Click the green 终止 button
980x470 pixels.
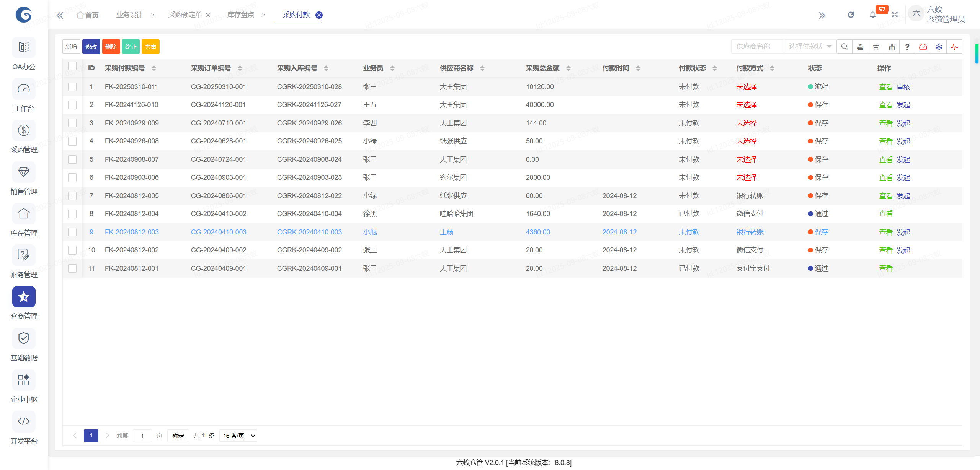131,47
